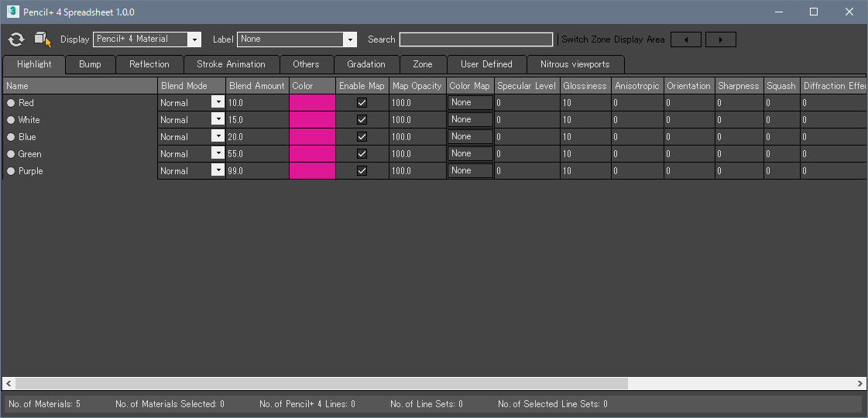Disable Enable Map for the Red material
The image size is (868, 418).
[x=362, y=103]
